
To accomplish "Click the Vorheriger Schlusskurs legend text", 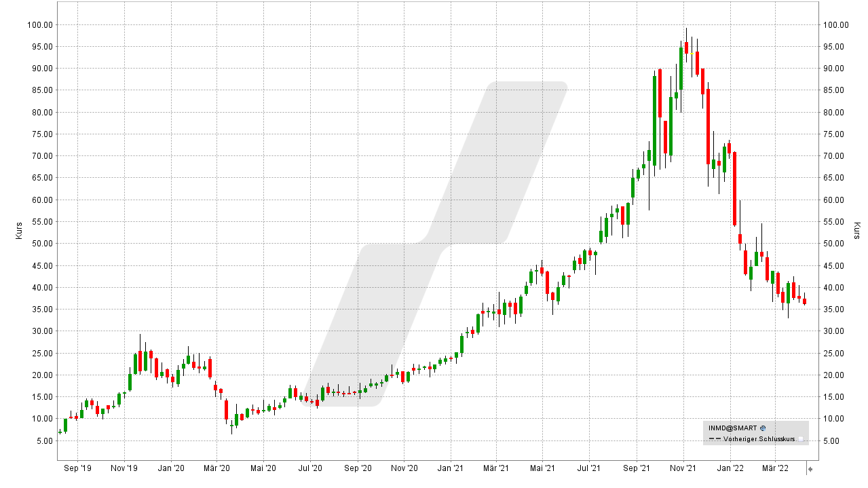I will [x=759, y=439].
